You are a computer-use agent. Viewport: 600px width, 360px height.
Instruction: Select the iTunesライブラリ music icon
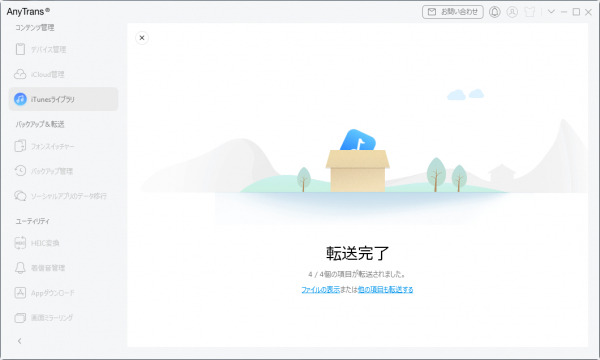coord(20,99)
